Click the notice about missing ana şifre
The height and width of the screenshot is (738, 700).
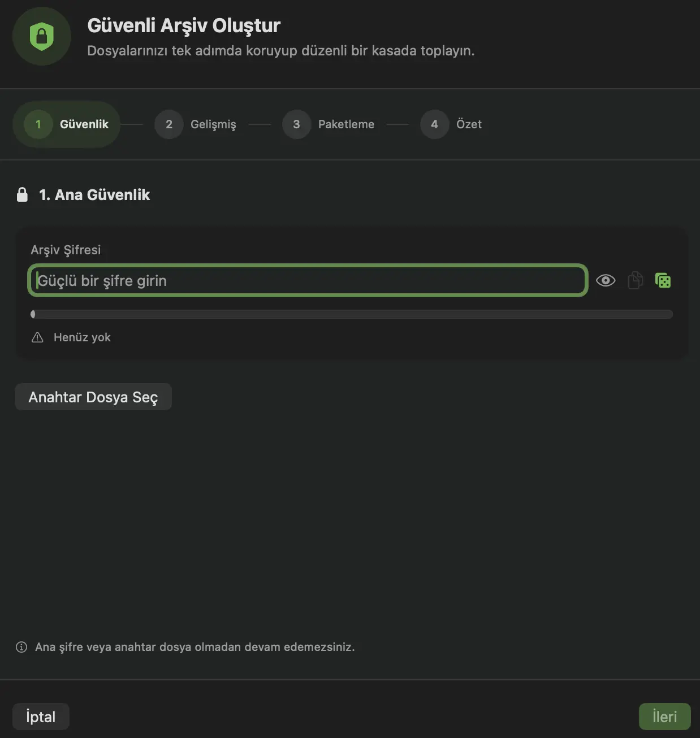pyautogui.click(x=195, y=647)
